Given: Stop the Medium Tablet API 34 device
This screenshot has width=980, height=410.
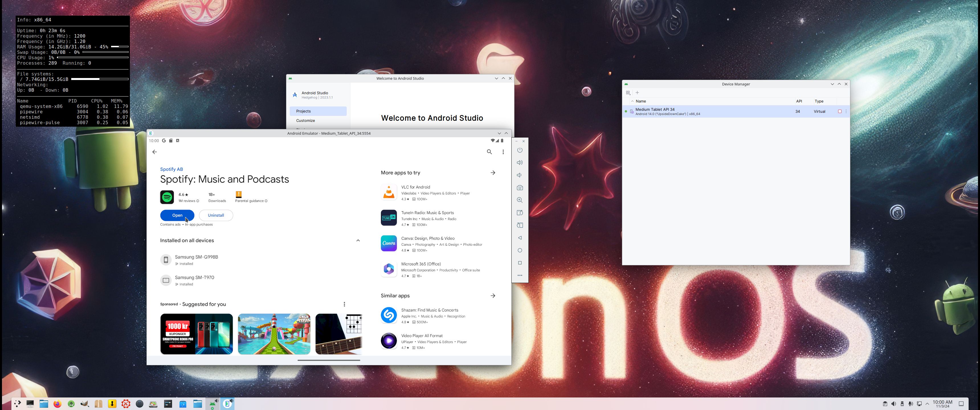Looking at the screenshot, I should [840, 111].
